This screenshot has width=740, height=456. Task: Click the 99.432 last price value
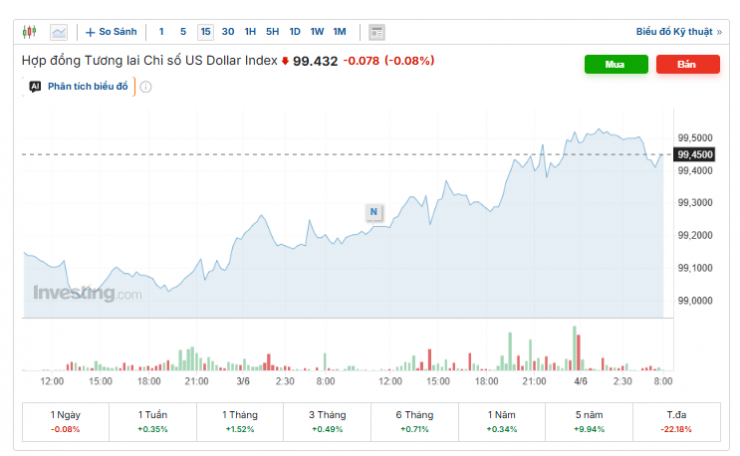tap(315, 61)
